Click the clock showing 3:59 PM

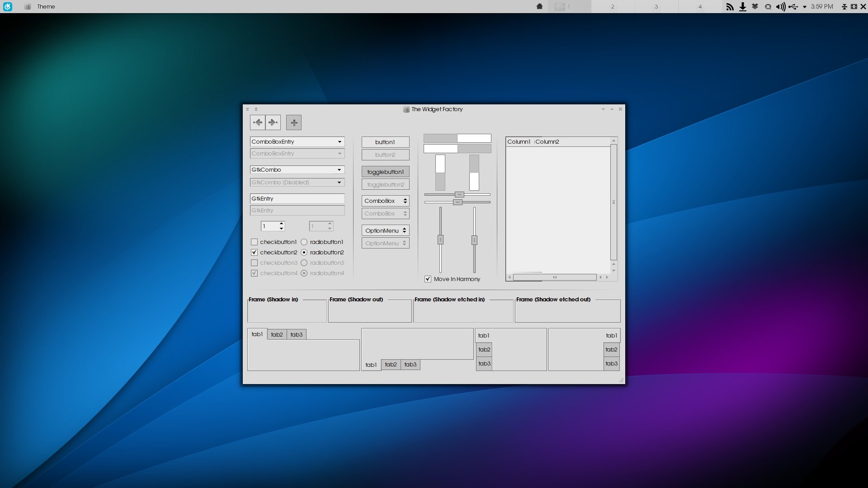[822, 7]
